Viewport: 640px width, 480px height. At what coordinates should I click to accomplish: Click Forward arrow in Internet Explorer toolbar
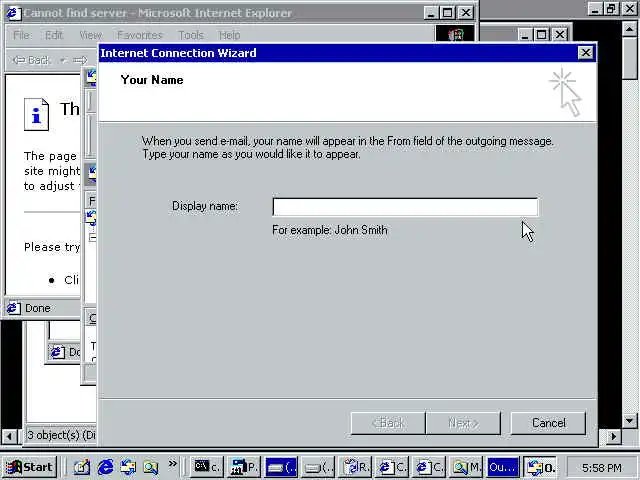(x=80, y=60)
